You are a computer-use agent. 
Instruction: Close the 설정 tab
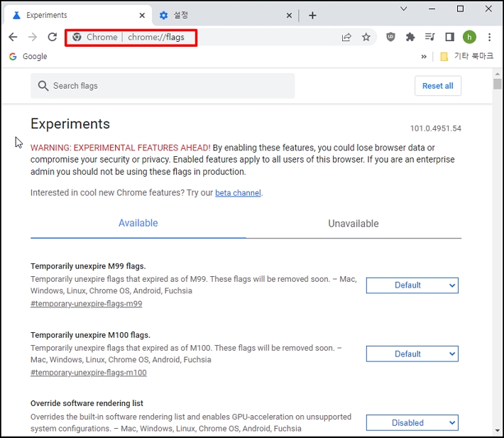pyautogui.click(x=289, y=15)
